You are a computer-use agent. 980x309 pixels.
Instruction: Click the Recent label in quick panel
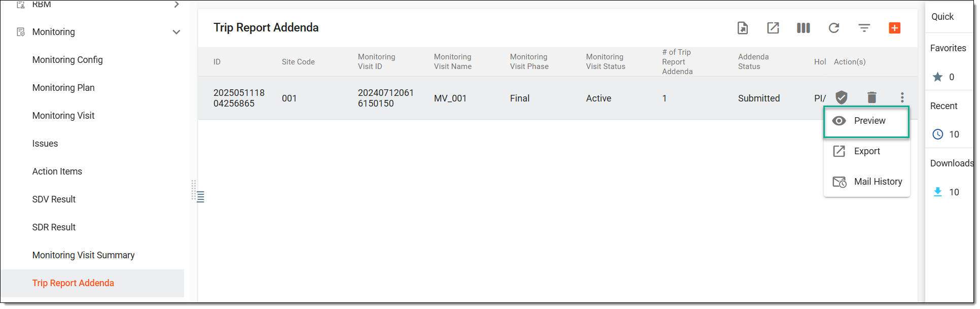point(943,106)
